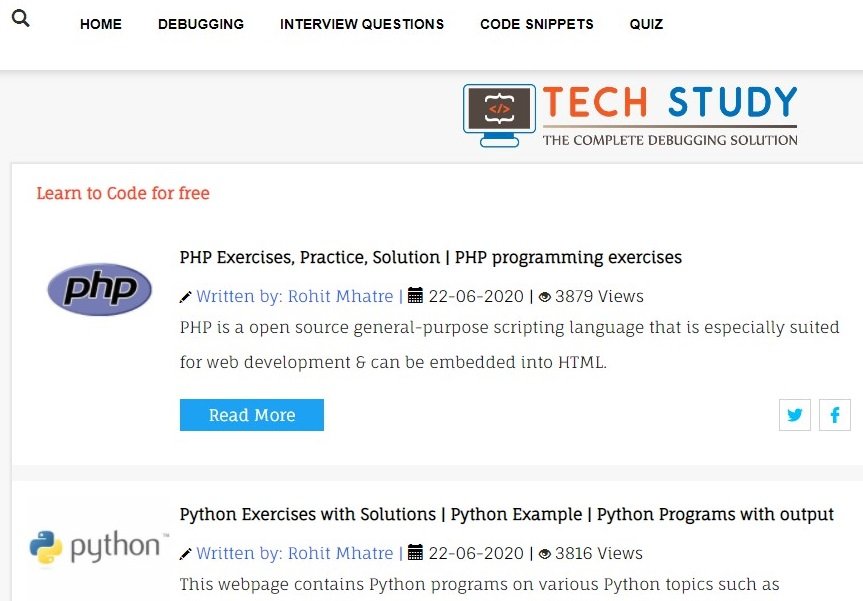Image resolution: width=863 pixels, height=601 pixels.
Task: Open Interview Questions page
Action: click(x=362, y=24)
